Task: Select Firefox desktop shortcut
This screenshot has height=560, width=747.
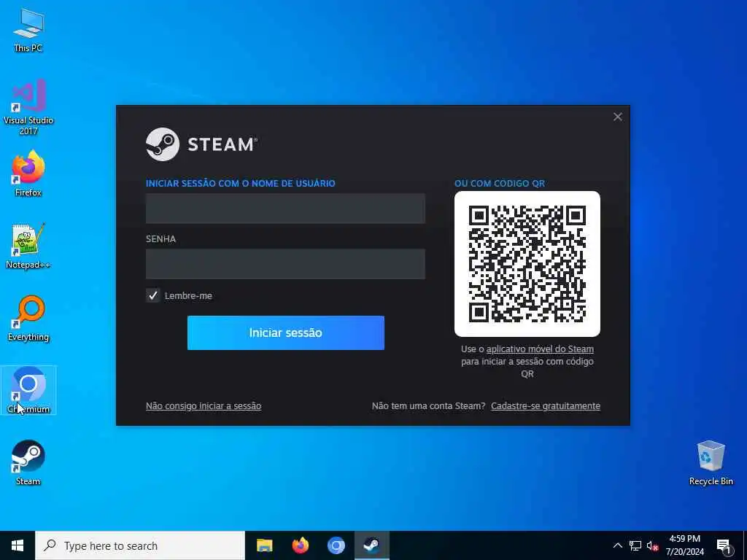Action: [x=28, y=174]
